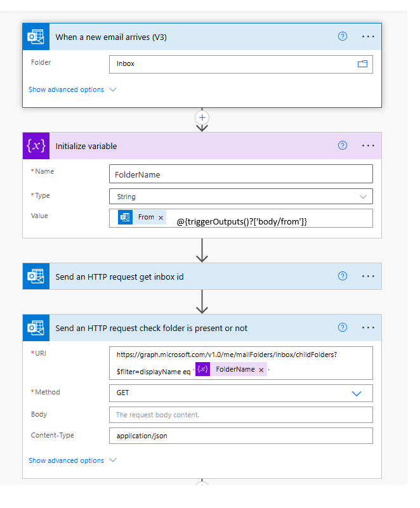
Task: Click help icon on check folder step
Action: coord(343,327)
